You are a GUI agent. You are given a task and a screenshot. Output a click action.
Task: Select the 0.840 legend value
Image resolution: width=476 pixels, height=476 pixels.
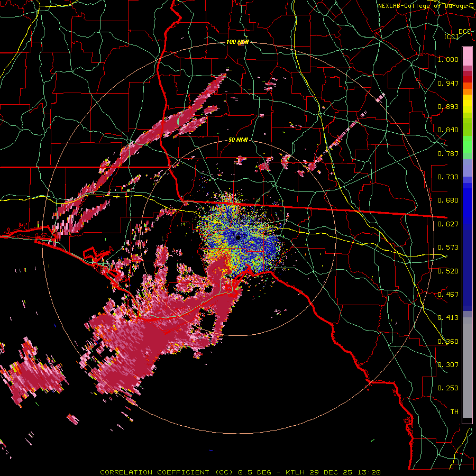coord(448,130)
